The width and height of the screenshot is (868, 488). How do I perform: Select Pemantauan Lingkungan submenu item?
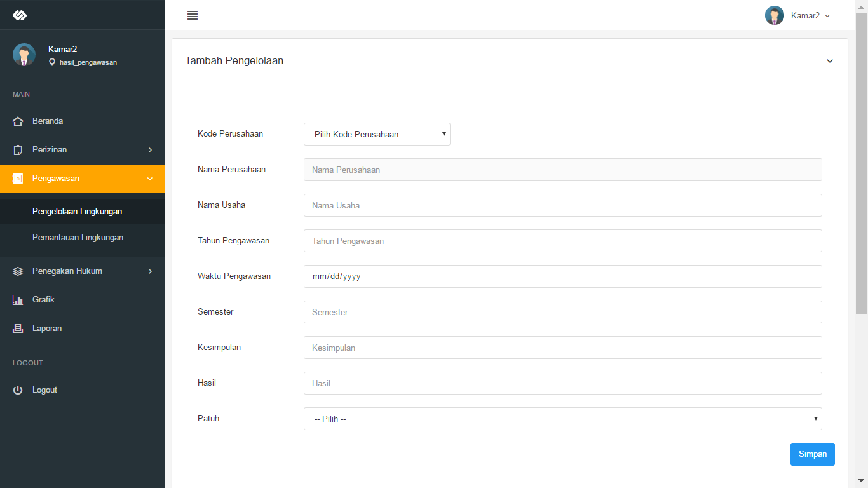[78, 237]
